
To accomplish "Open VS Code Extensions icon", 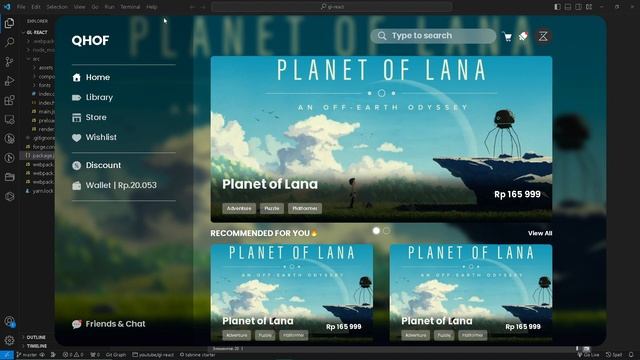I will tap(9, 100).
